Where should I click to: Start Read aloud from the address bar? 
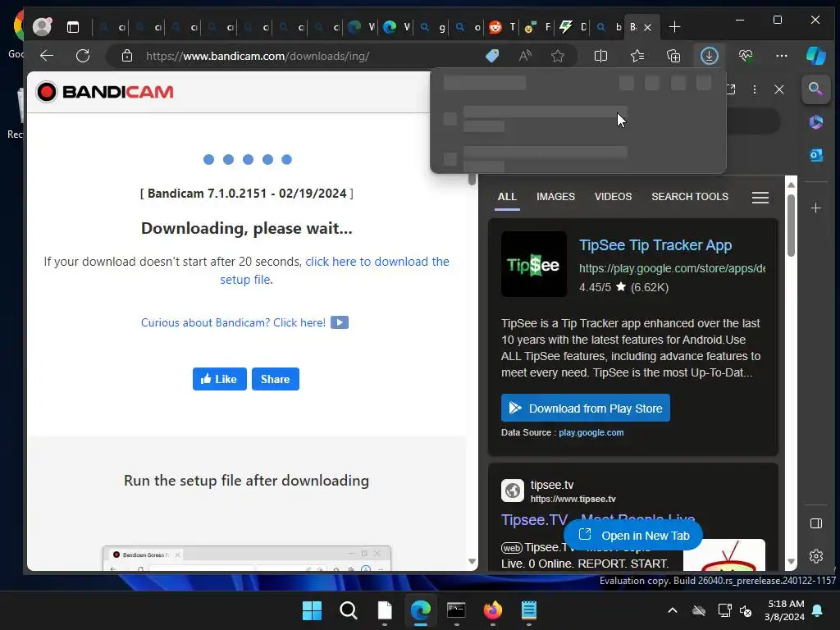tap(525, 56)
